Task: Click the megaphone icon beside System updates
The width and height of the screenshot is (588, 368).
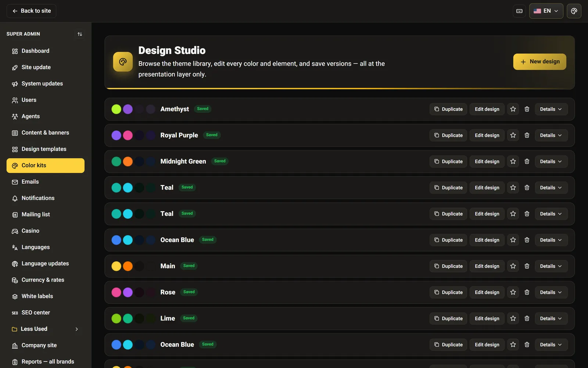Action: (15, 84)
